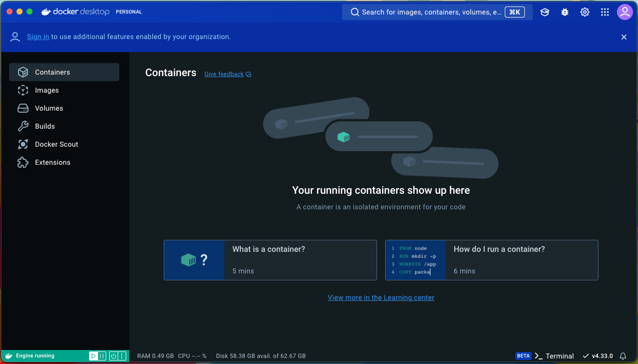This screenshot has height=364, width=638.
Task: Click the v4.33.0 version indicator
Action: click(x=597, y=356)
